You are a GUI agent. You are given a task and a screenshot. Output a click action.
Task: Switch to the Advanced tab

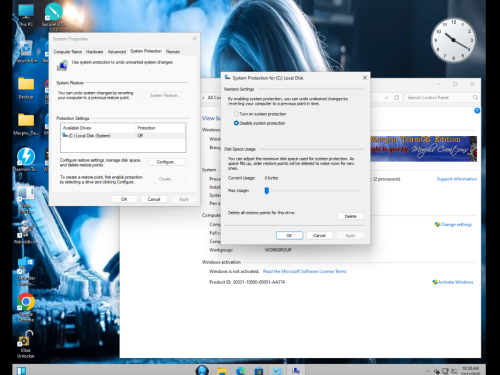tap(117, 52)
